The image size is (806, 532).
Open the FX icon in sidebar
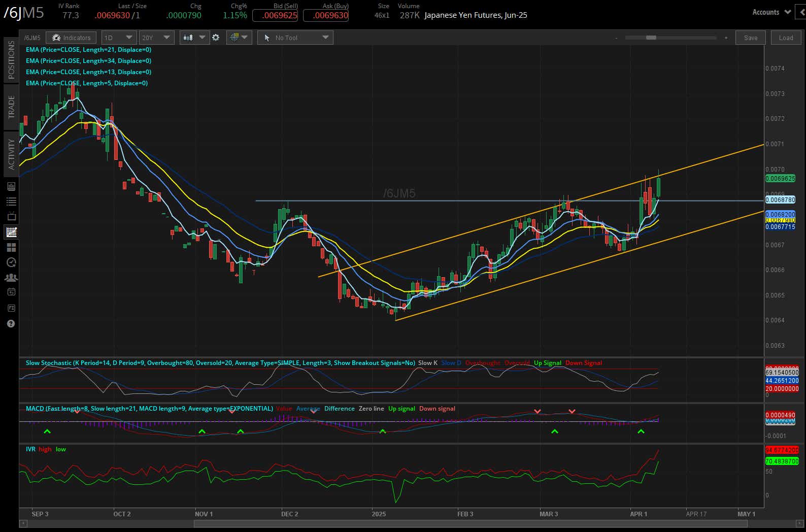11,308
